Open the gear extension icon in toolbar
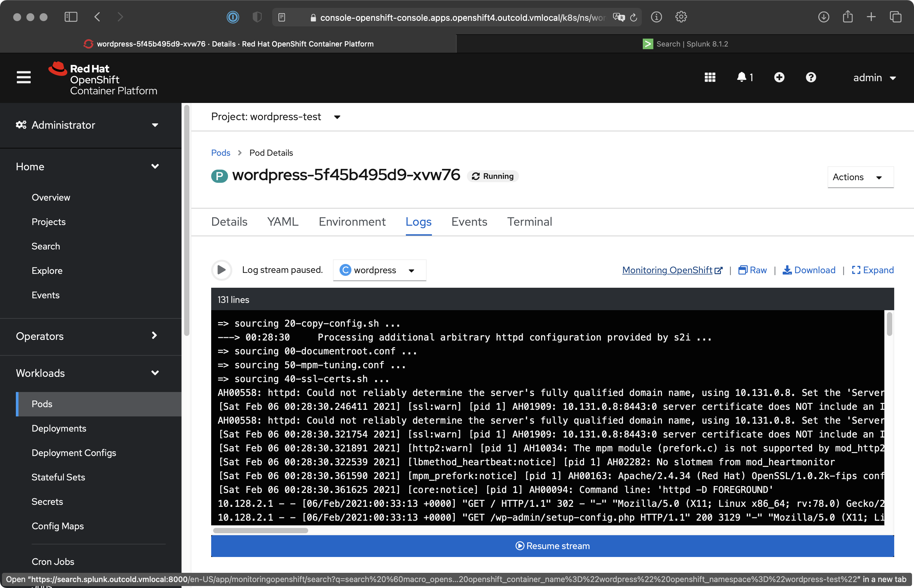914x588 pixels. point(681,17)
